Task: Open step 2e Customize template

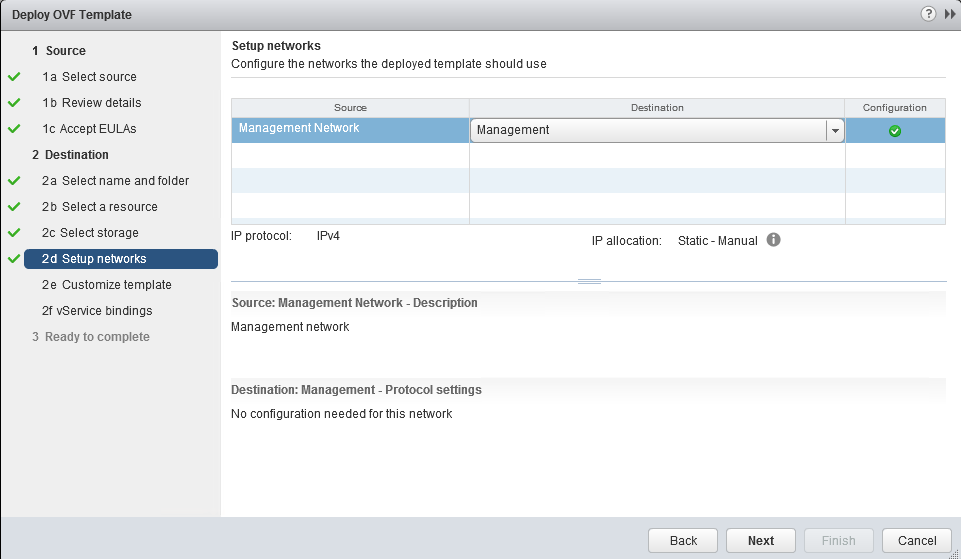Action: pos(116,285)
